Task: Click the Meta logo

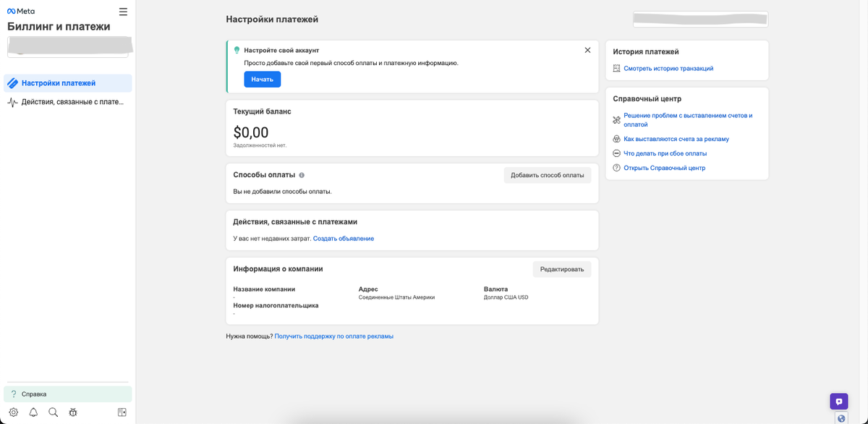Action: point(21,12)
